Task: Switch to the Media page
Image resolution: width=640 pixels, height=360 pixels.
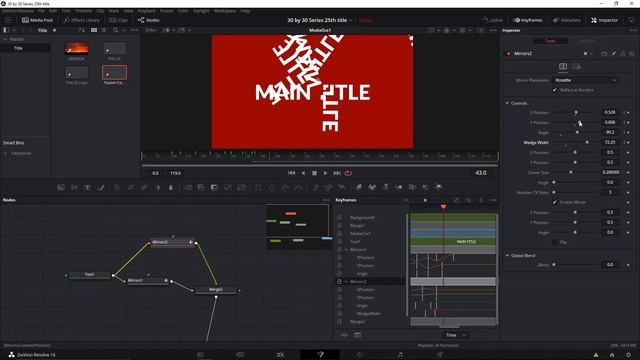Action: (x=200, y=355)
